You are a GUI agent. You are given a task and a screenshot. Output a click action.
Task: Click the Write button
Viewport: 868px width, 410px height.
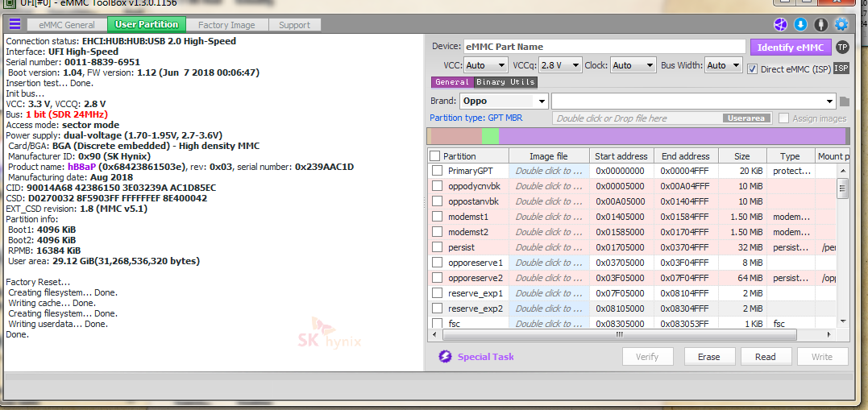pyautogui.click(x=822, y=357)
